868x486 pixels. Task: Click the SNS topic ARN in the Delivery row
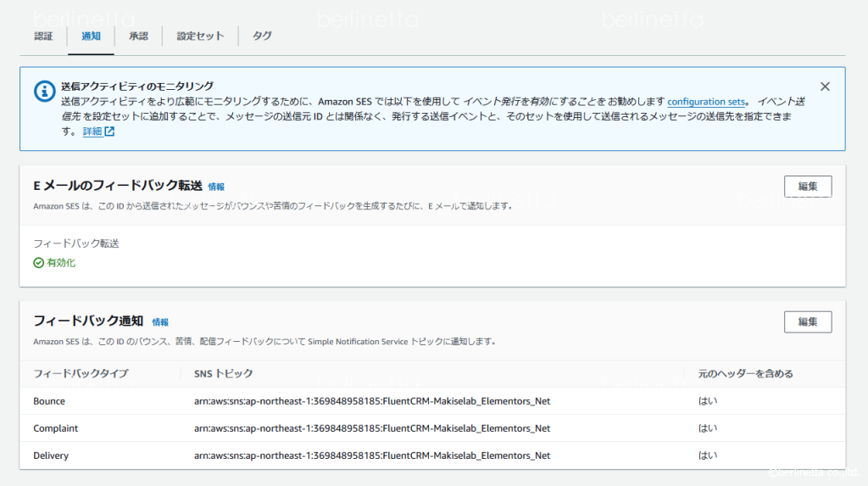point(371,455)
